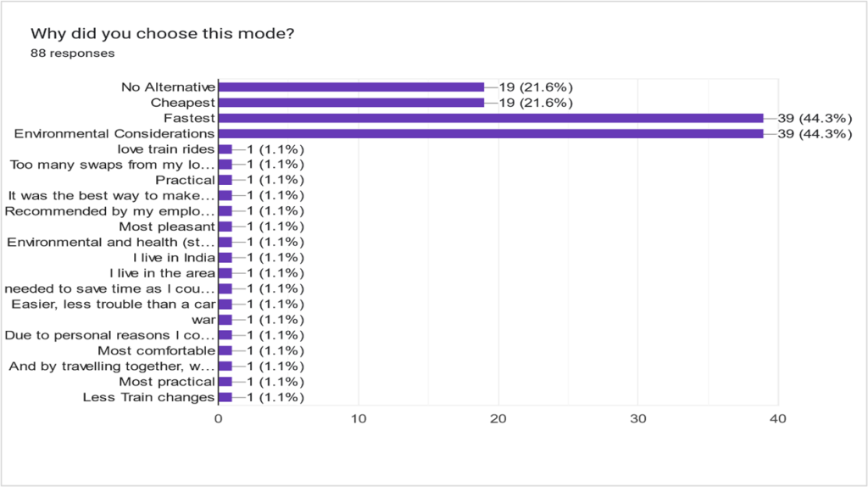The width and height of the screenshot is (868, 487).
Task: Click the '88 responses' subtitle text
Action: click(x=72, y=53)
